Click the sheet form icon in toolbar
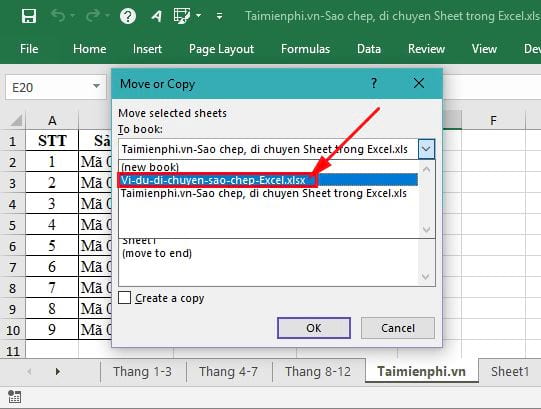 click(182, 16)
